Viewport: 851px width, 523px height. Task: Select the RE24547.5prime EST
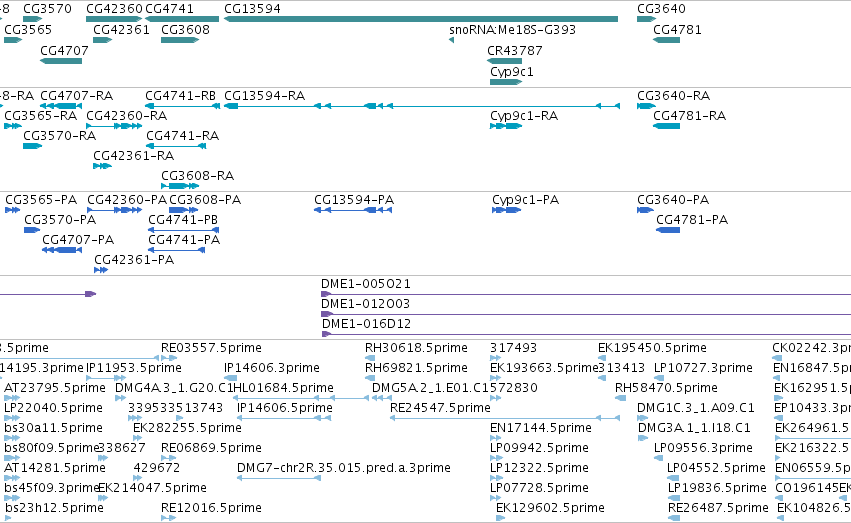point(505,418)
